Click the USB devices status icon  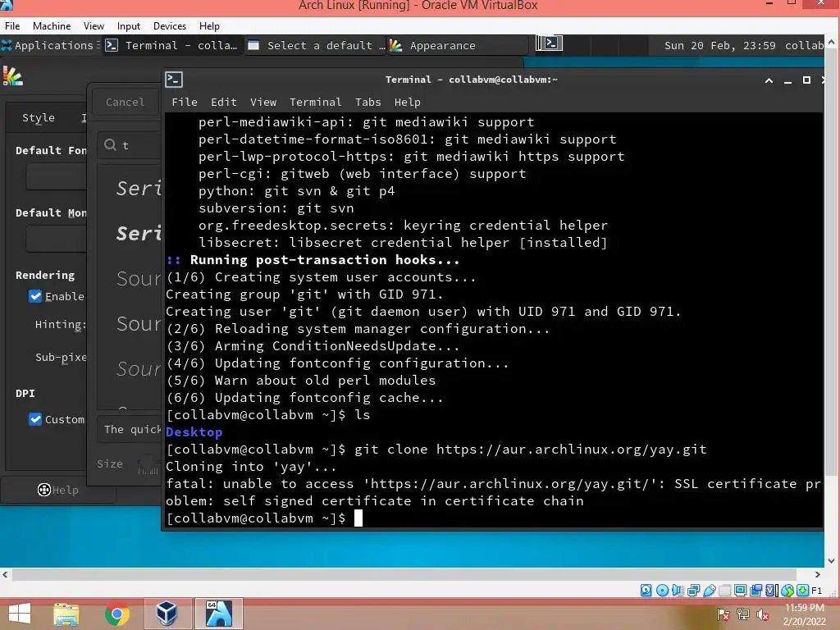click(x=709, y=591)
